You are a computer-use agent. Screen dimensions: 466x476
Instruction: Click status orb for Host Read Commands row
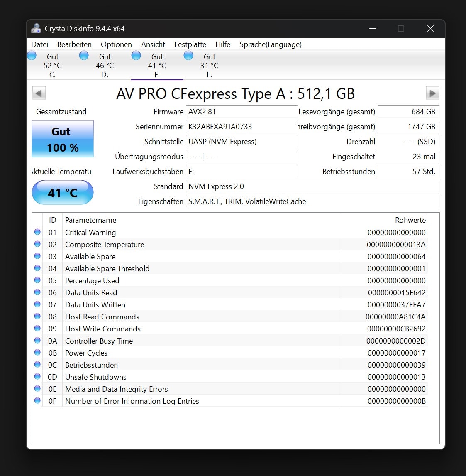coord(37,317)
